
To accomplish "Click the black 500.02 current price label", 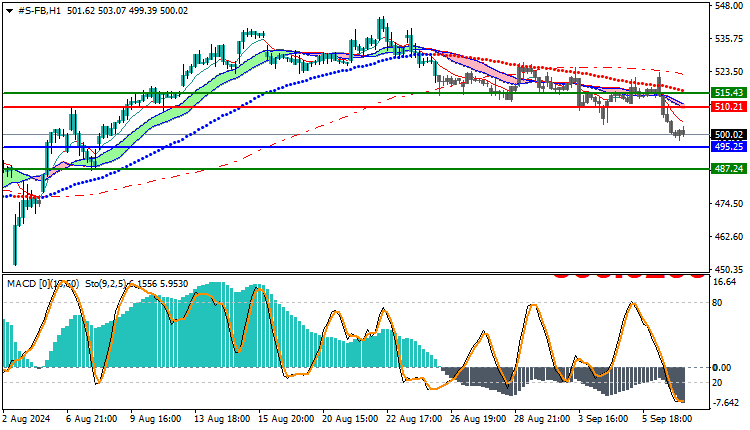I will click(728, 135).
